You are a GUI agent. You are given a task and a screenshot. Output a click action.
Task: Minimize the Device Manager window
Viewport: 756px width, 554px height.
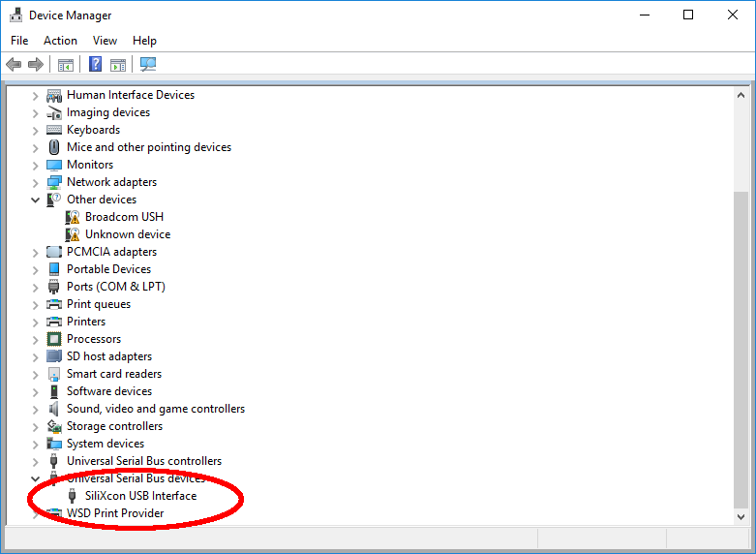click(645, 15)
